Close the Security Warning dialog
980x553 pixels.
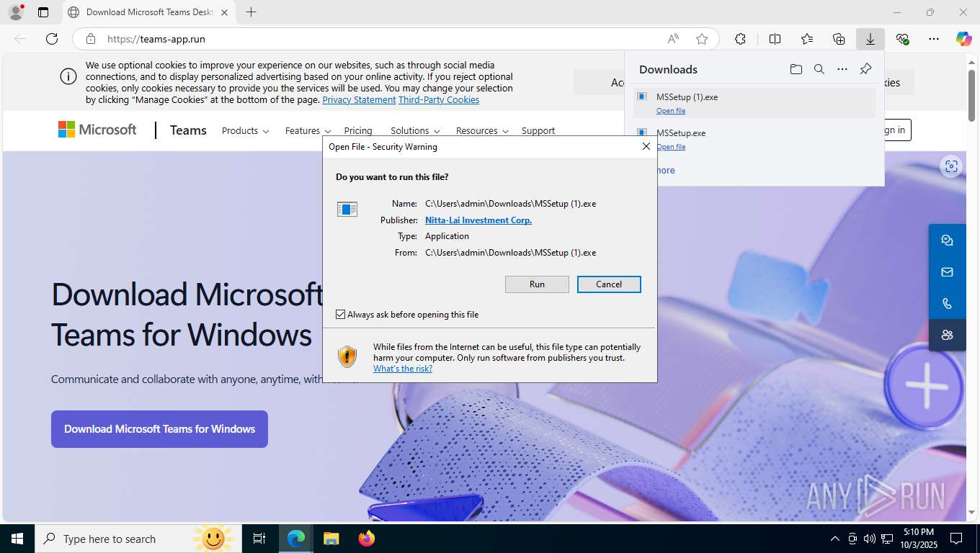646,146
